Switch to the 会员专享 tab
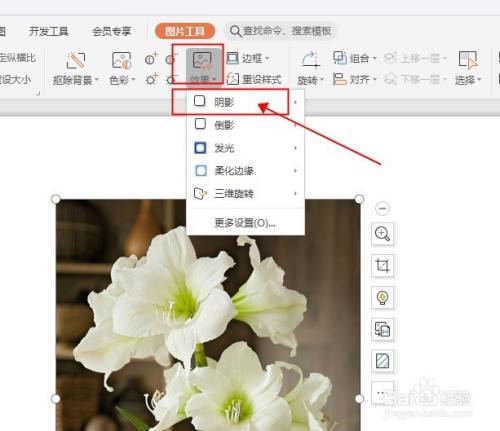Viewport: 500px width, 431px height. (x=112, y=32)
